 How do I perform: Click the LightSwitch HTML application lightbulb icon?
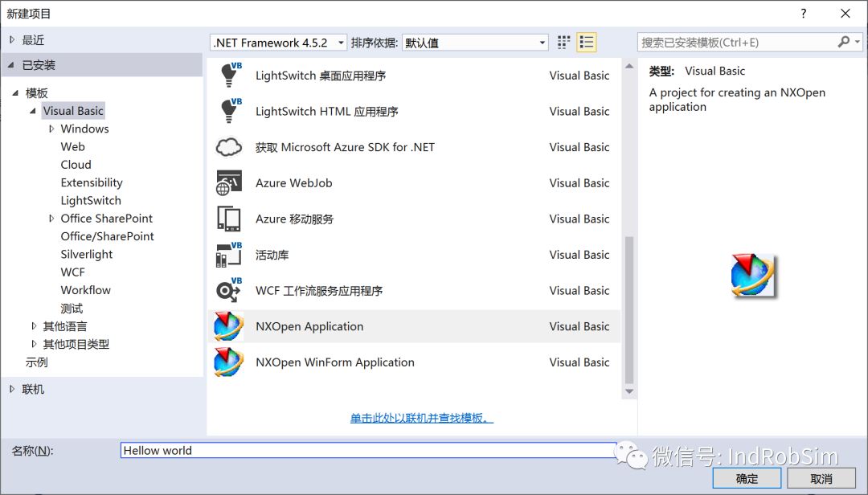tap(229, 111)
